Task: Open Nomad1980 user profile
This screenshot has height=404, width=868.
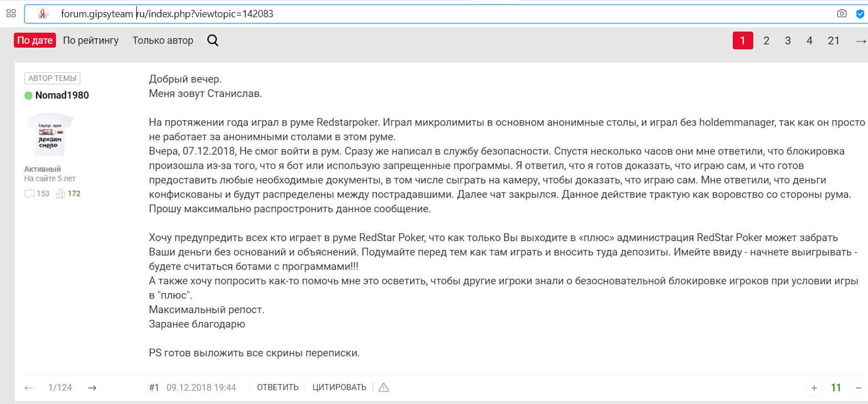Action: point(62,95)
